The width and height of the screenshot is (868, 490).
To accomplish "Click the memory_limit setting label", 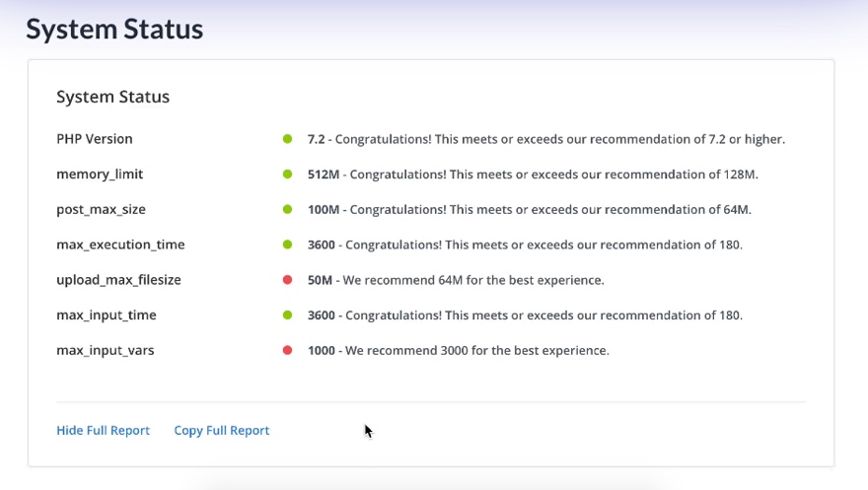I will coord(100,175).
